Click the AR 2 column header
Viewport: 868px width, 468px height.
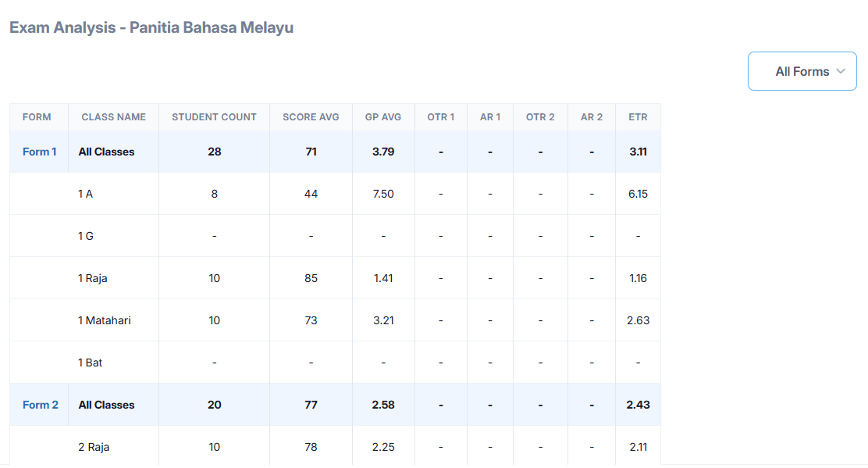tap(592, 117)
